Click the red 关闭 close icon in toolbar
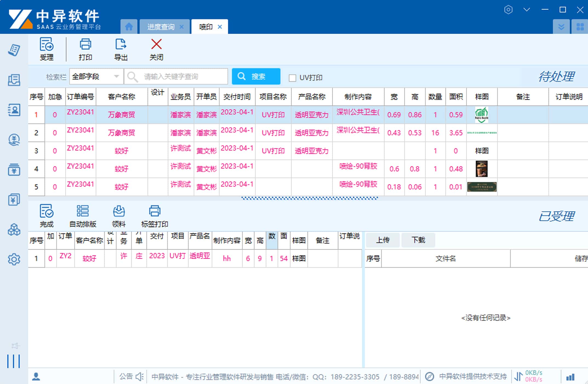This screenshot has width=588, height=384. [x=156, y=44]
